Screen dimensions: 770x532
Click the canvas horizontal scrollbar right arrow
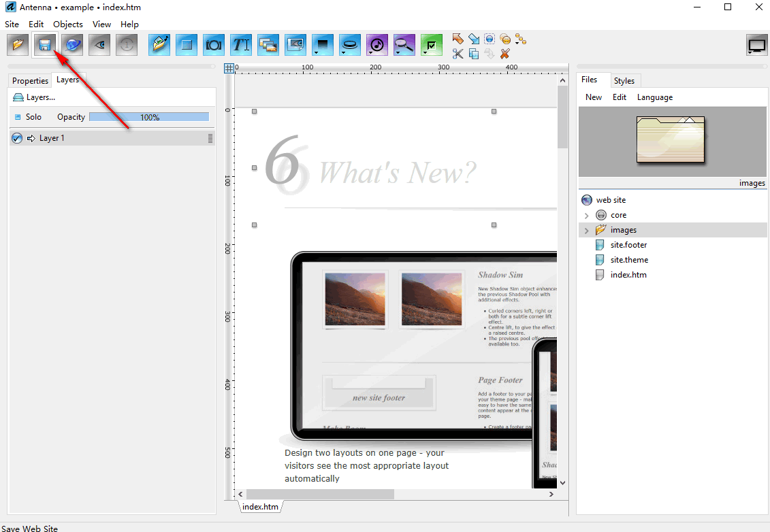pyautogui.click(x=551, y=494)
